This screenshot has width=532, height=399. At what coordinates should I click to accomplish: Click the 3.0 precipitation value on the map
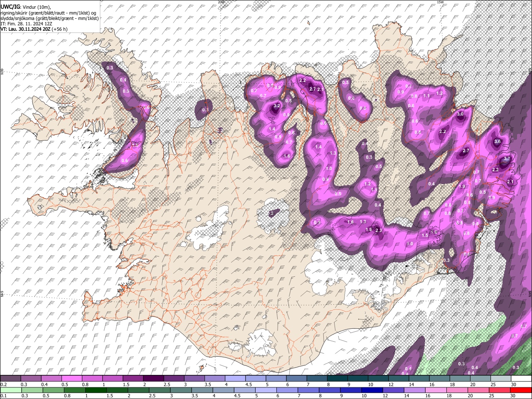point(460,114)
